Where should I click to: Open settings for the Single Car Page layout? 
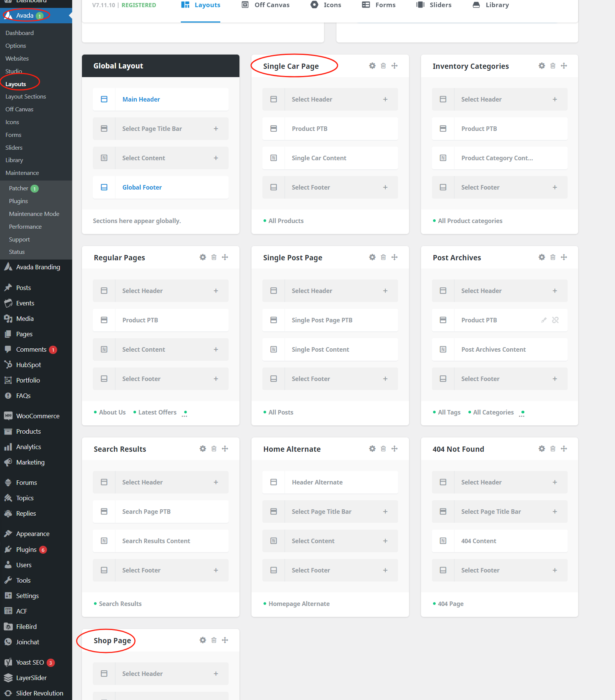(372, 65)
